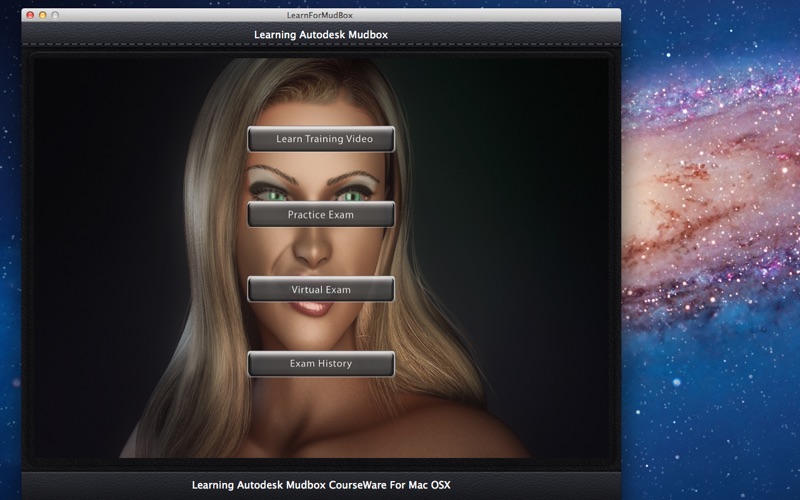This screenshot has height=500, width=800.
Task: Click the model's nose below Practice Exam
Action: coord(312,247)
